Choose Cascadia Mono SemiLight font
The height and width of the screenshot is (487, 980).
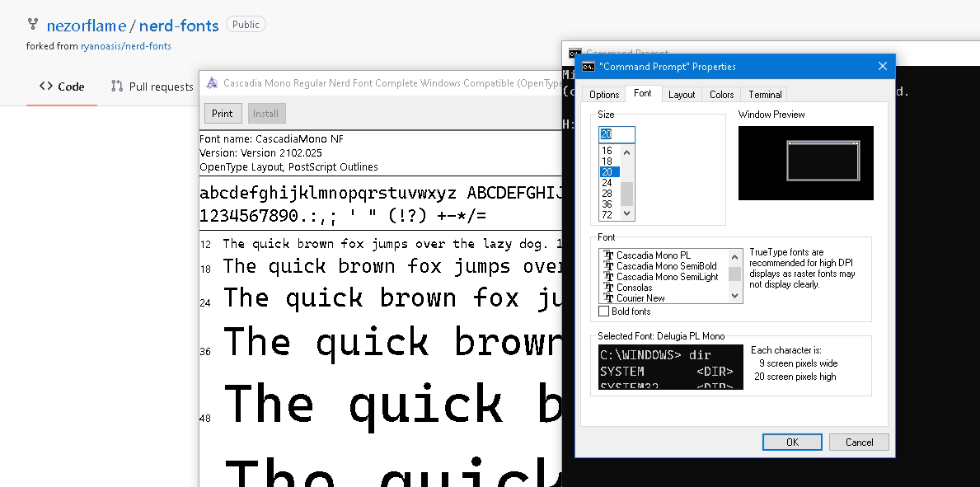coord(668,276)
